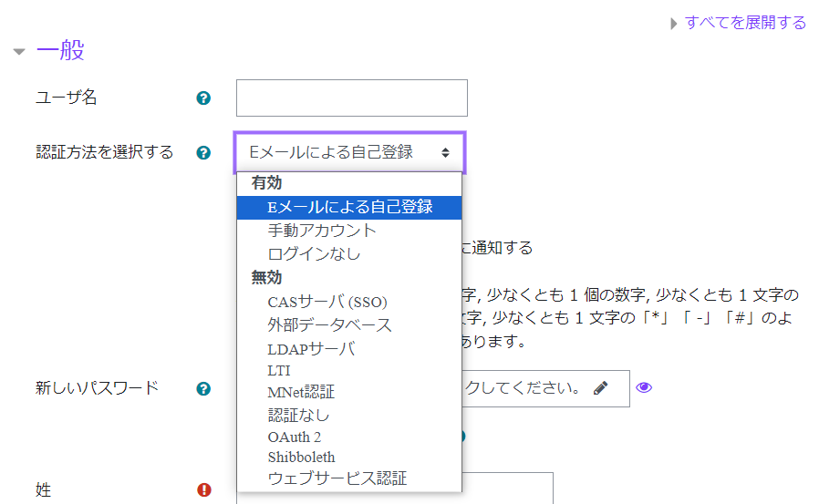The height and width of the screenshot is (504, 819).
Task: Open help icon for 新しいパスワード
Action: point(203,388)
